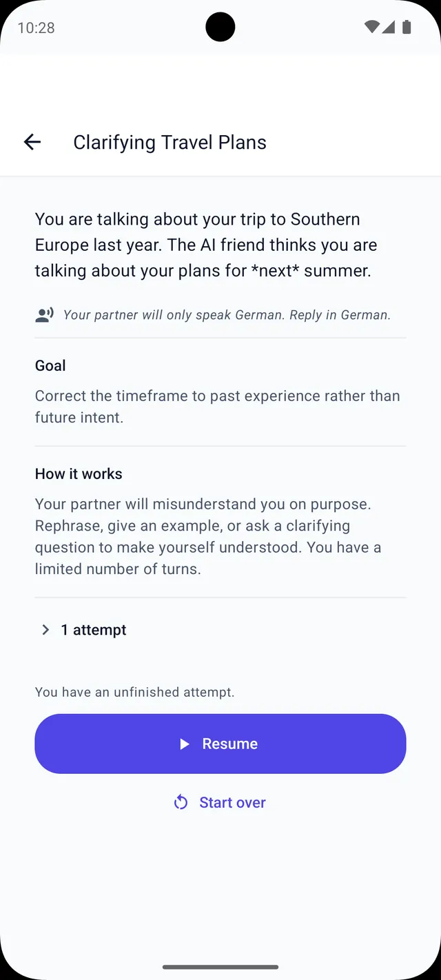Tap the speaking-person icon beside the German note
The height and width of the screenshot is (980, 441).
(x=44, y=315)
